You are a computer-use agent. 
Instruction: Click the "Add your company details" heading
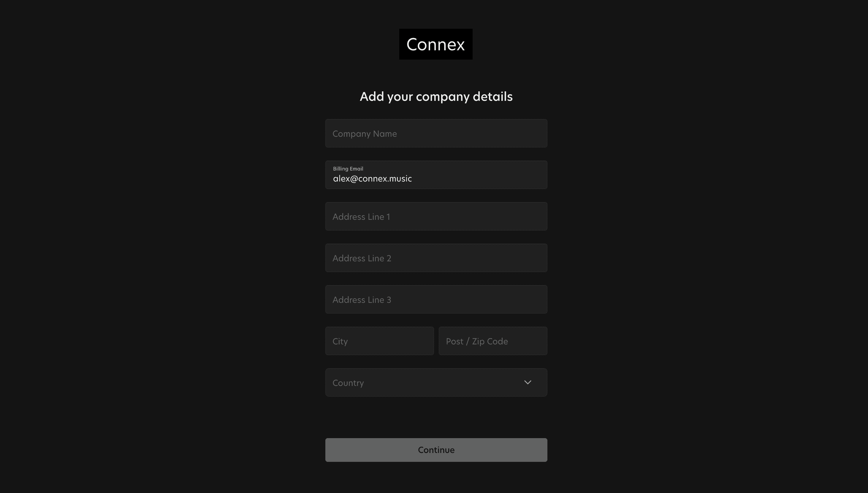pos(436,97)
